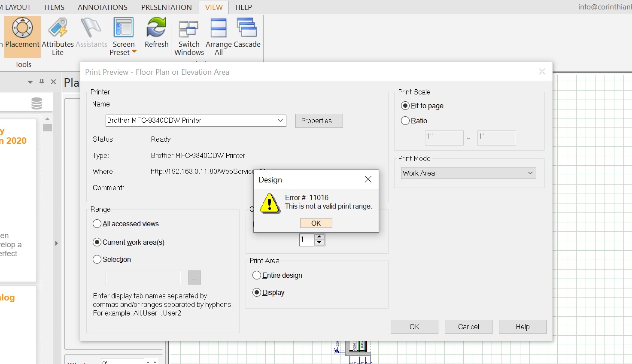
Task: Open the side panel options dropdown arrow
Action: coord(30,82)
